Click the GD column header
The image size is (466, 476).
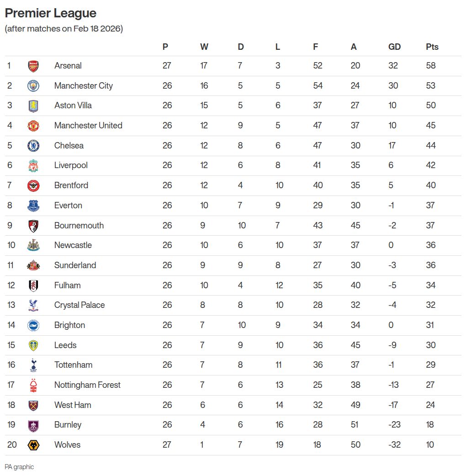click(x=394, y=47)
